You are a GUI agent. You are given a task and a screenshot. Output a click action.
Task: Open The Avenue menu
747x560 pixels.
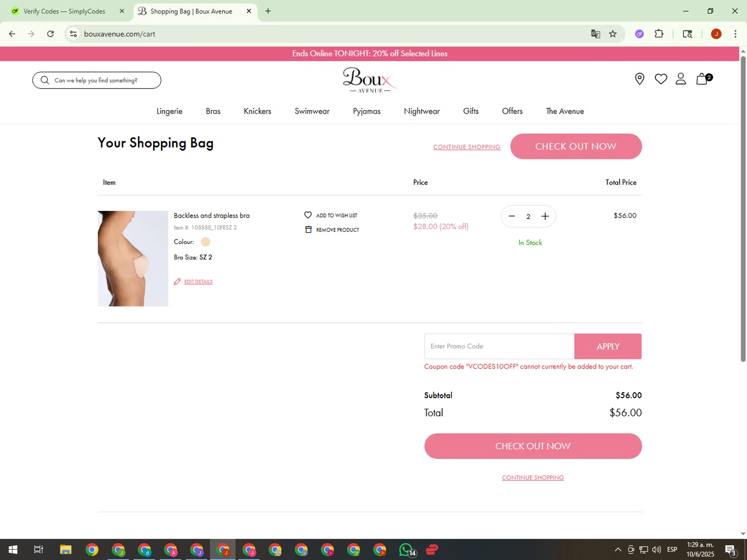click(565, 111)
